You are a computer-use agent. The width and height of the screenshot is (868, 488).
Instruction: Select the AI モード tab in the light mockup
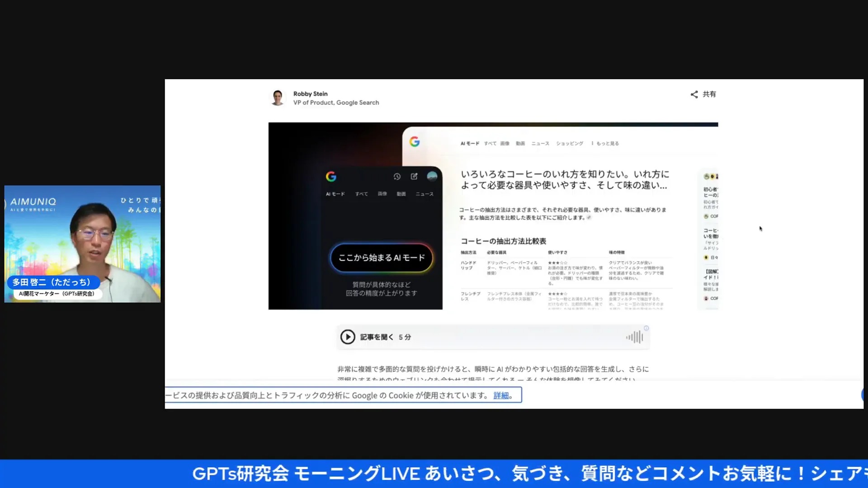[x=470, y=144]
